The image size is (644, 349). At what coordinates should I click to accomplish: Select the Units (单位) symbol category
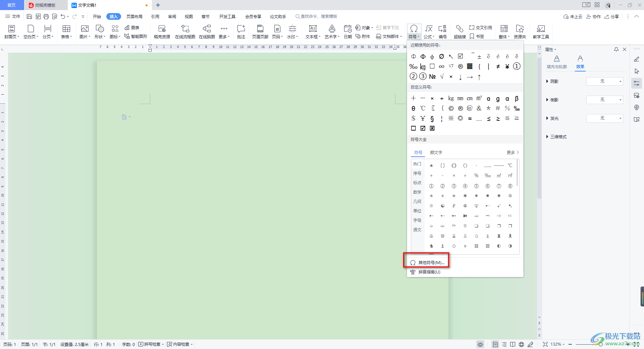tap(417, 211)
